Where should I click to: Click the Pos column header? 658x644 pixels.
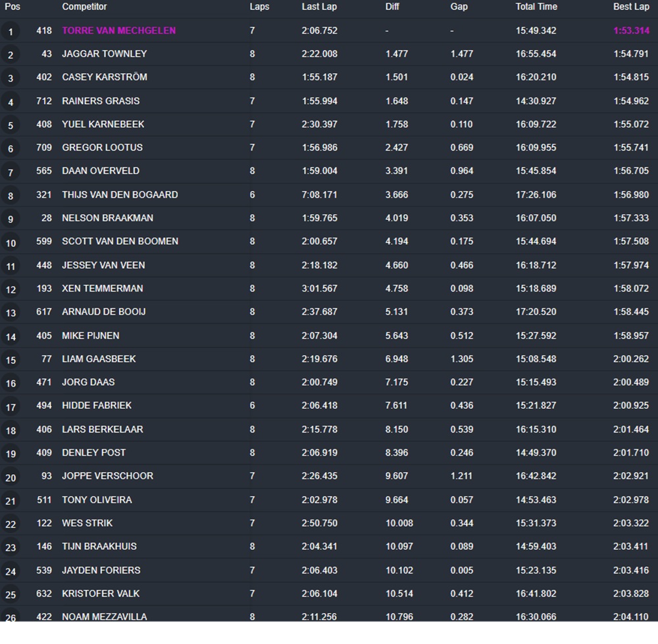coord(12,7)
